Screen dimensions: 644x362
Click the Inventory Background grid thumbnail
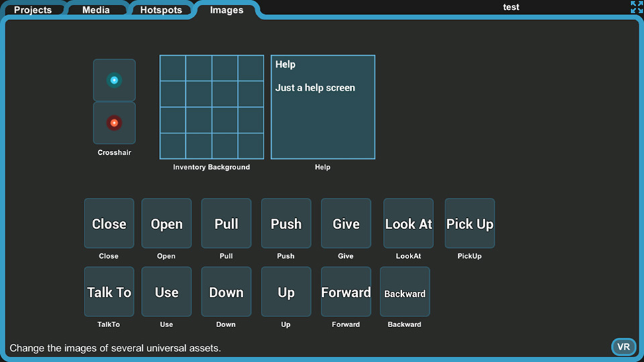211,107
